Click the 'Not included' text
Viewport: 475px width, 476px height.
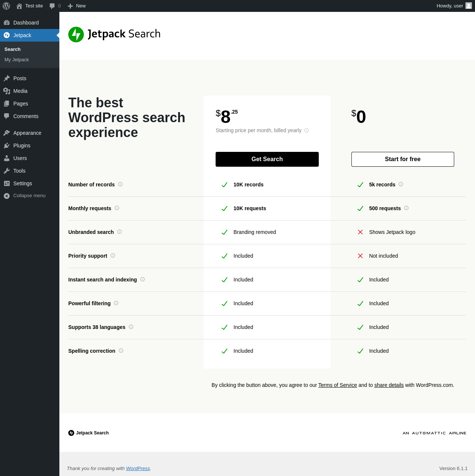[x=383, y=256]
